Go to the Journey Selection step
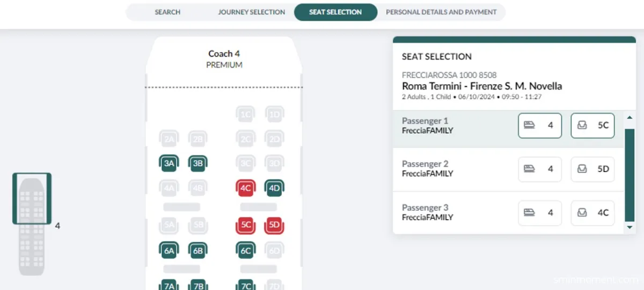This screenshot has width=644, height=290. click(x=251, y=12)
